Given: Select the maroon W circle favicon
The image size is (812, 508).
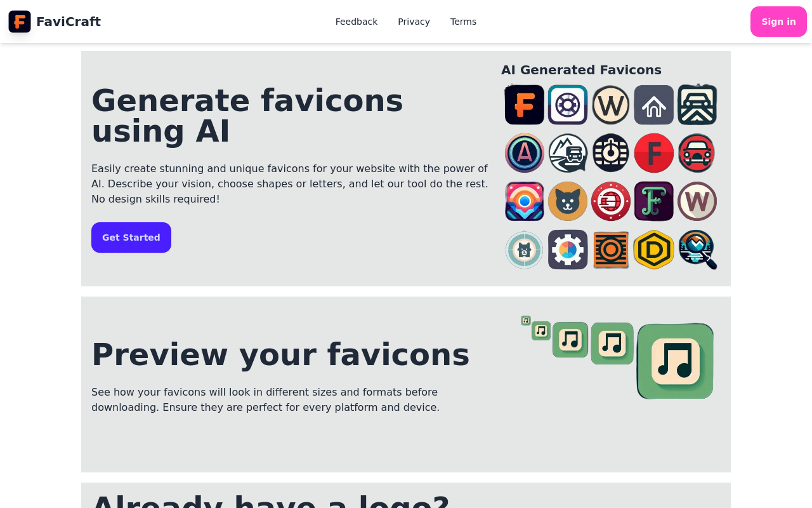Looking at the screenshot, I should pyautogui.click(x=697, y=201).
